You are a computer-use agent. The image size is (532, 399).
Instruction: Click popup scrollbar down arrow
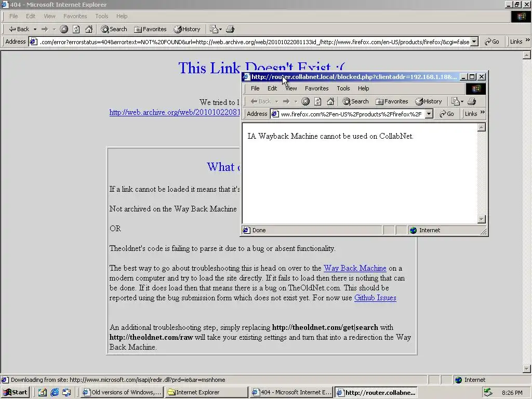tap(481, 219)
